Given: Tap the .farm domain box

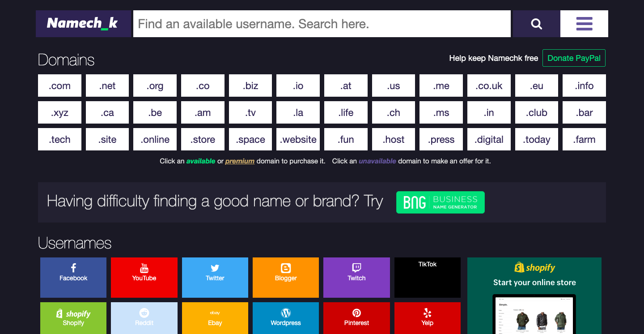Looking at the screenshot, I should point(584,139).
